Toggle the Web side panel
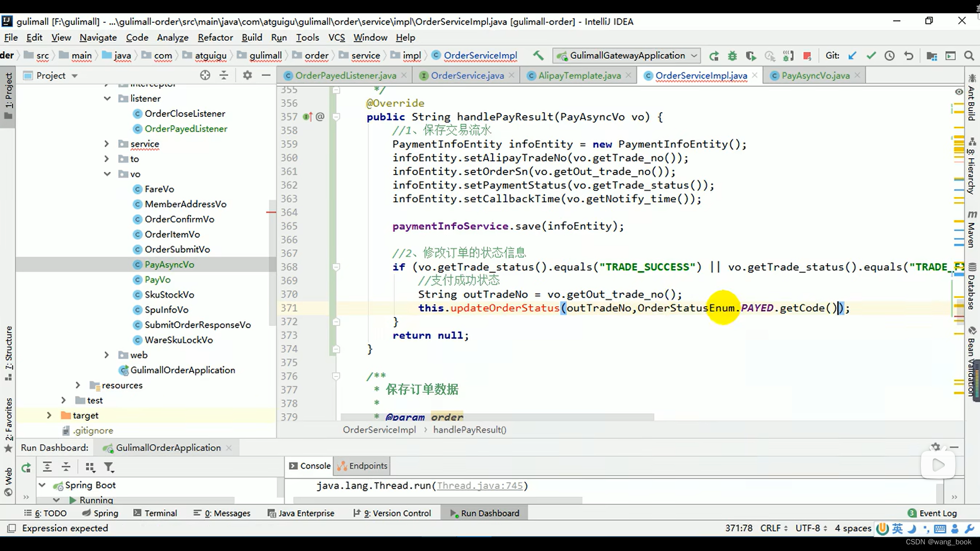The width and height of the screenshot is (980, 551). click(8, 481)
